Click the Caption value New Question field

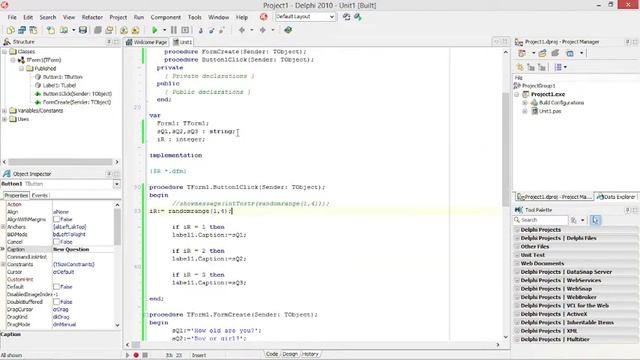click(x=83, y=249)
